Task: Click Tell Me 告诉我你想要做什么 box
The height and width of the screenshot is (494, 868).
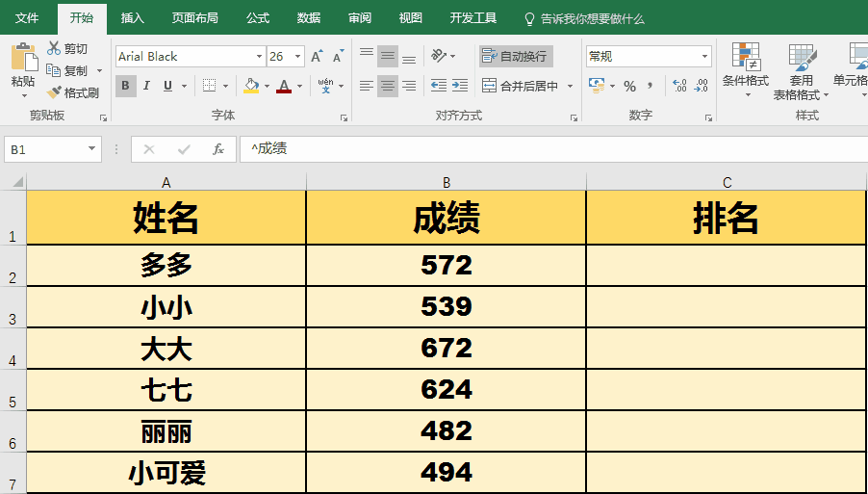Action: click(584, 19)
